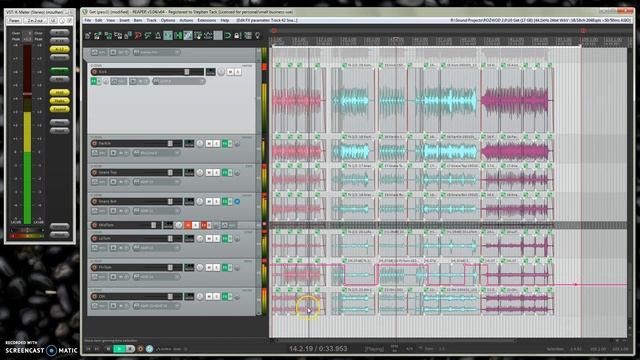
Task: Arm the Kick track for recording
Action: [x=94, y=72]
